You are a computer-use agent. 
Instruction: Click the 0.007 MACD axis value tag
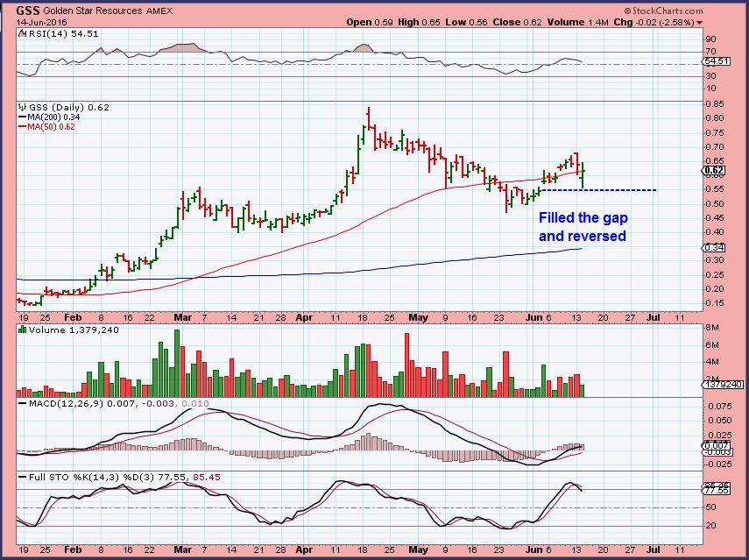pyautogui.click(x=717, y=445)
